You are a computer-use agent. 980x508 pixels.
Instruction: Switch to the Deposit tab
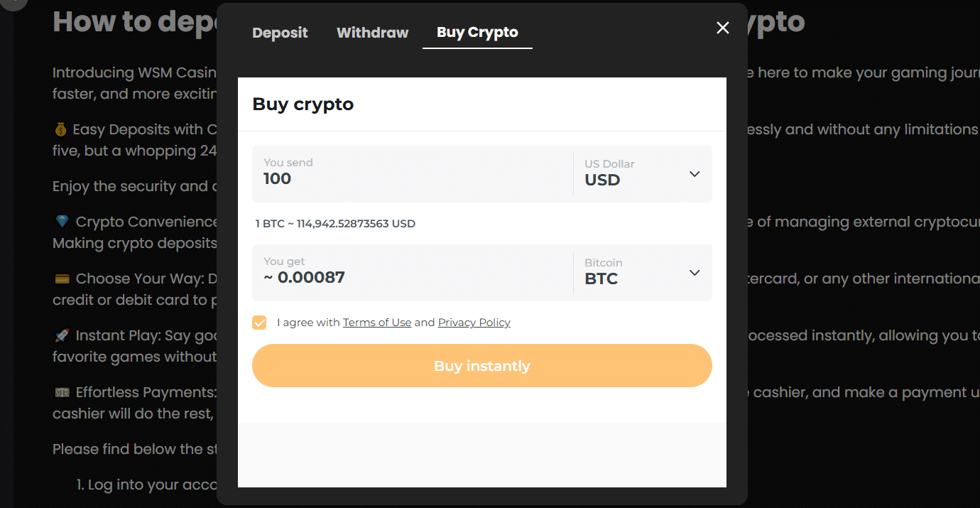coord(280,33)
